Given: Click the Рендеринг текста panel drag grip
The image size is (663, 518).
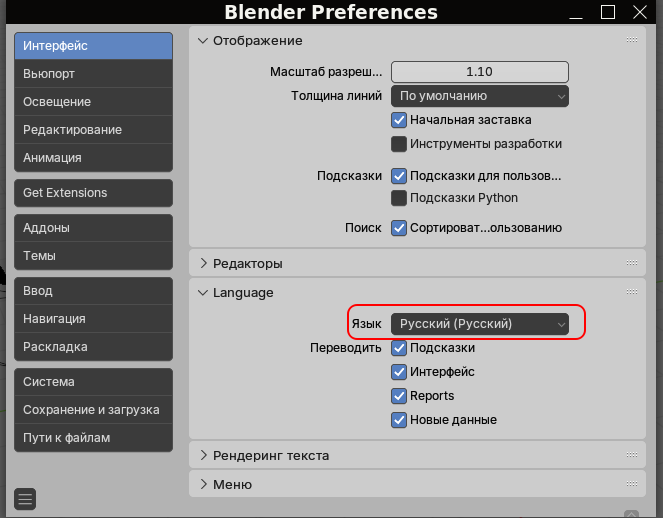Looking at the screenshot, I should [x=632, y=455].
